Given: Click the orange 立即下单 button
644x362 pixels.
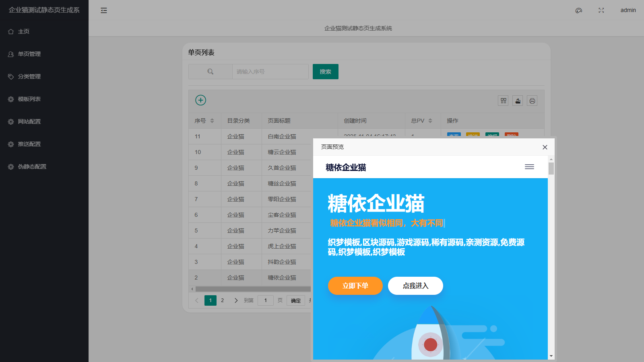Looking at the screenshot, I should [x=355, y=286].
